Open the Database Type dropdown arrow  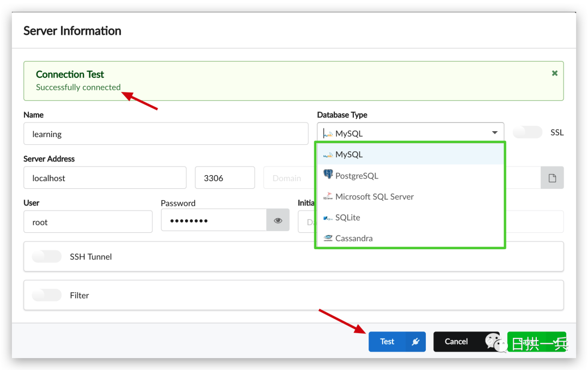[x=494, y=132]
